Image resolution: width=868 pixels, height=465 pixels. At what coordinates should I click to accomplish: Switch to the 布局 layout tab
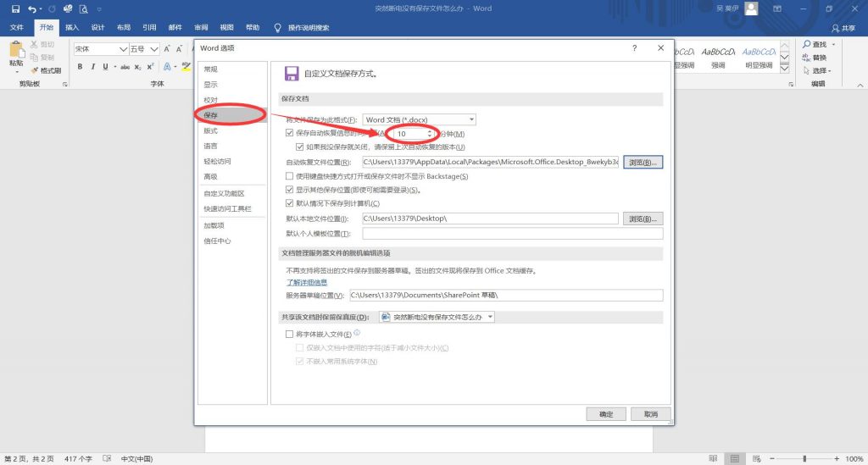tap(124, 28)
